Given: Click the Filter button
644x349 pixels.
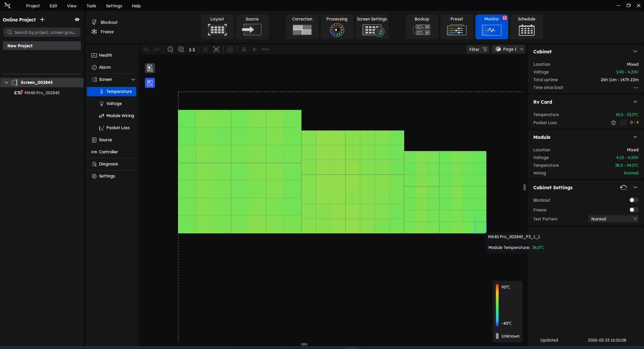Looking at the screenshot, I should pyautogui.click(x=478, y=50).
